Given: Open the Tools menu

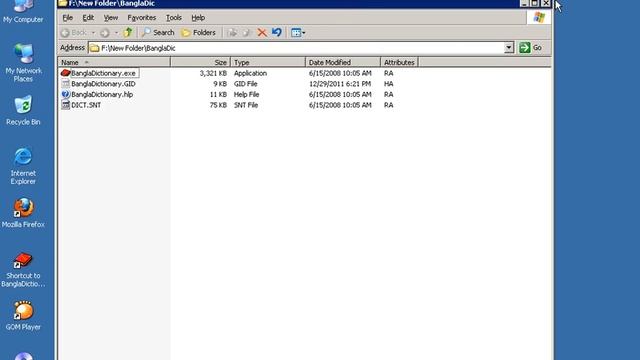Looking at the screenshot, I should [x=173, y=18].
